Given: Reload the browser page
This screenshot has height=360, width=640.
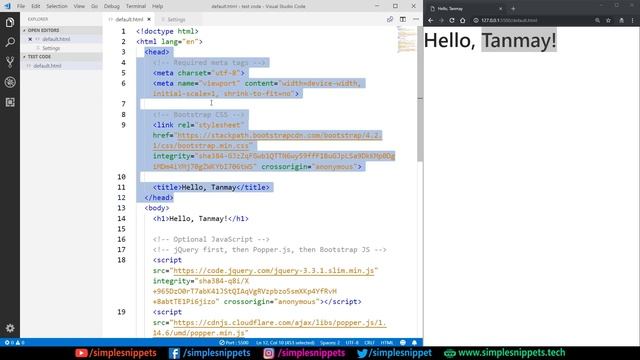Looking at the screenshot, I should point(452,20).
